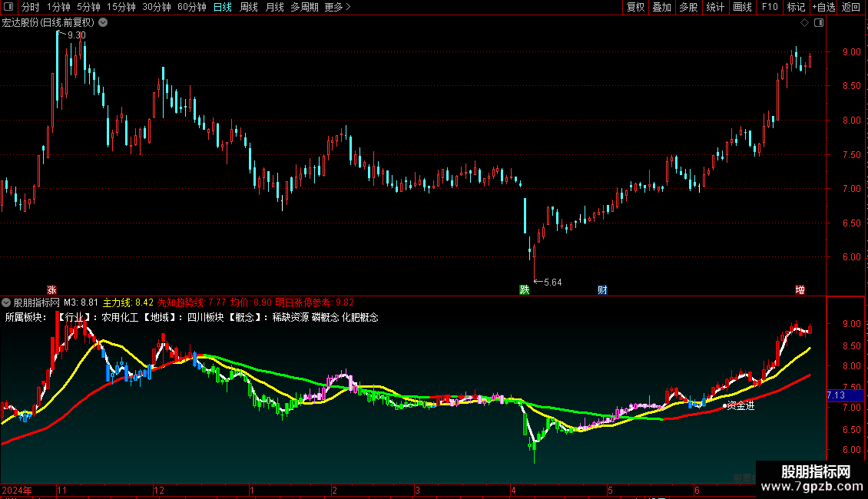Screen dimensions: 868x499
Task: Select the 1分钟 period
Action: pos(58,7)
